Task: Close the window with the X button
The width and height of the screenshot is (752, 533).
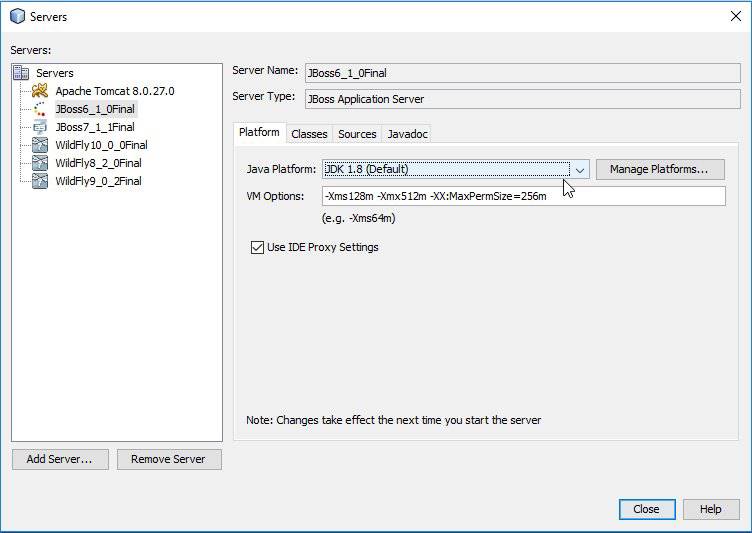Action: tap(736, 16)
